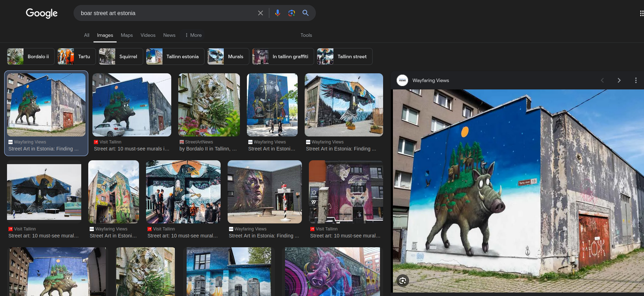Expand the More menu
Screen dimensions: 644x296
(193, 35)
